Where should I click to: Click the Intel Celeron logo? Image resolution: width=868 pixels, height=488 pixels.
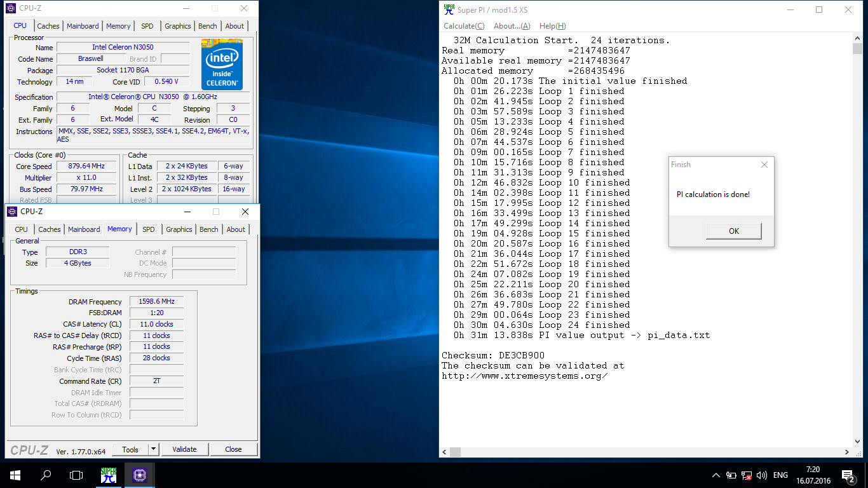[222, 64]
